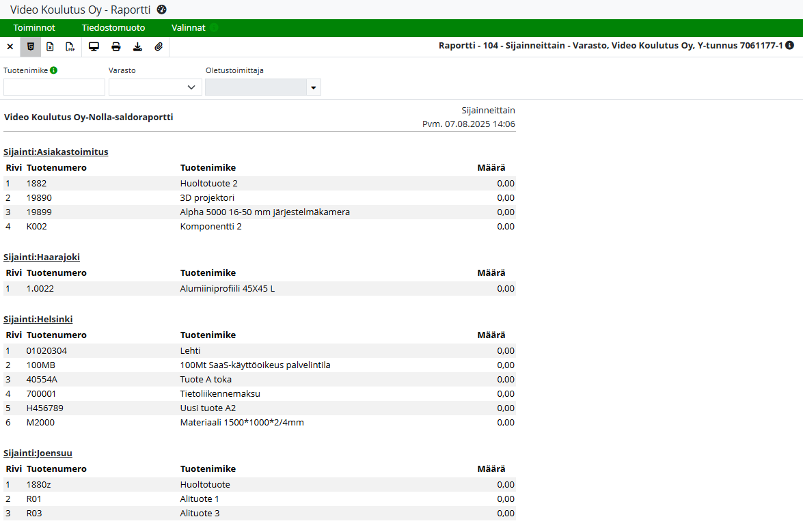The image size is (803, 532).
Task: Show the report on screen via monitor icon
Action: coord(94,47)
